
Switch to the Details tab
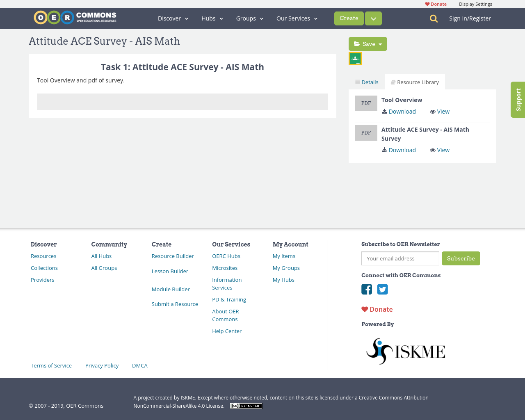pos(366,82)
